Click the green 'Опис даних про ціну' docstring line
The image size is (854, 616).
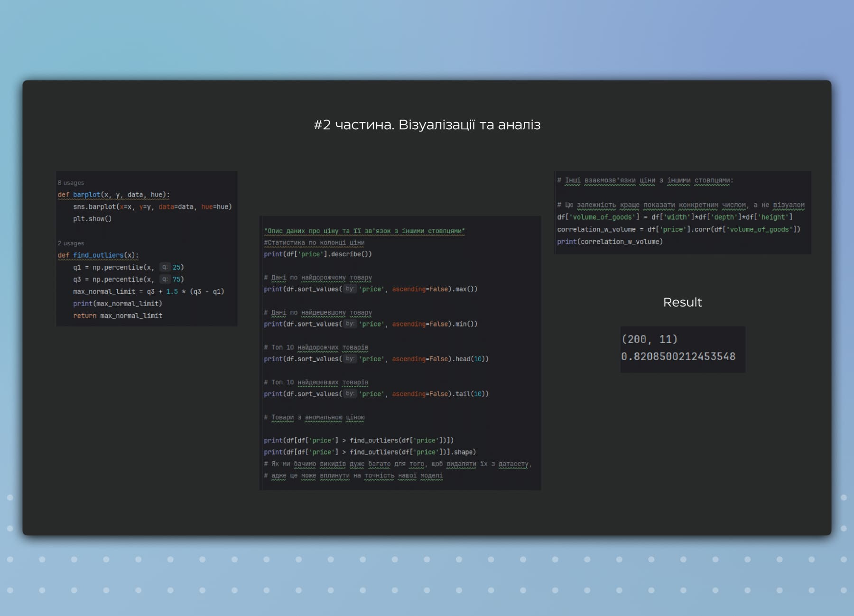[x=364, y=231]
